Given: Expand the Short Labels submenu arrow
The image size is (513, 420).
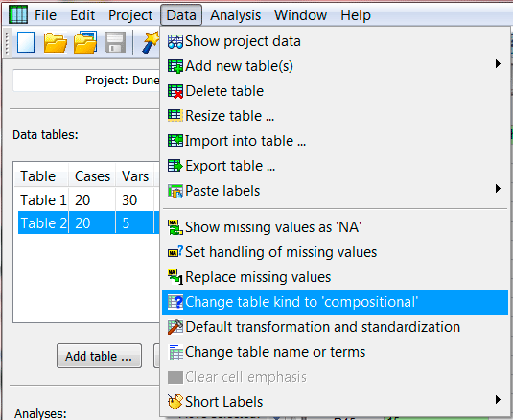Looking at the screenshot, I should point(498,400).
